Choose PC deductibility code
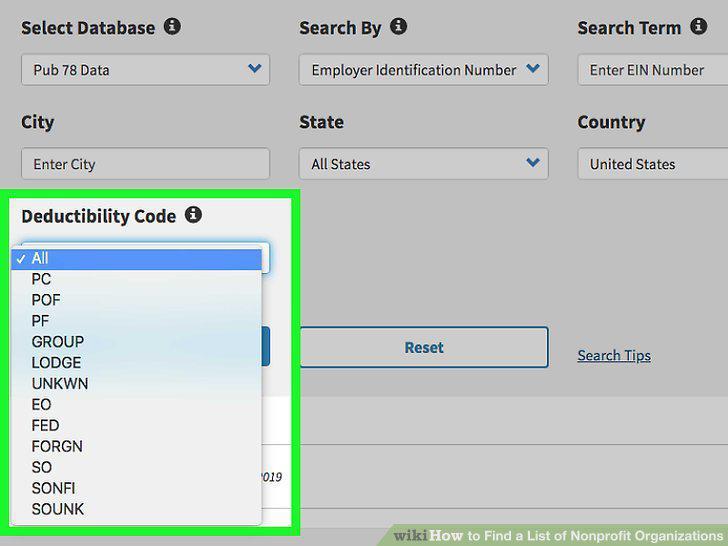Viewport: 728px width, 546px height. click(136, 280)
